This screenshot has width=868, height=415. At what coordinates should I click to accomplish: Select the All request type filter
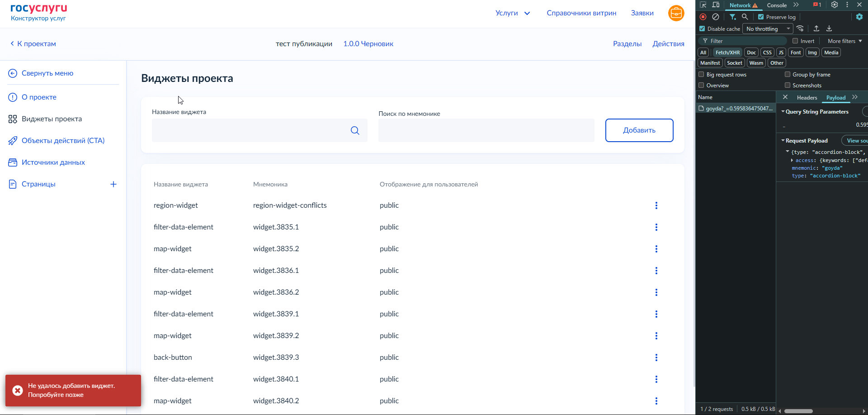[x=703, y=52]
